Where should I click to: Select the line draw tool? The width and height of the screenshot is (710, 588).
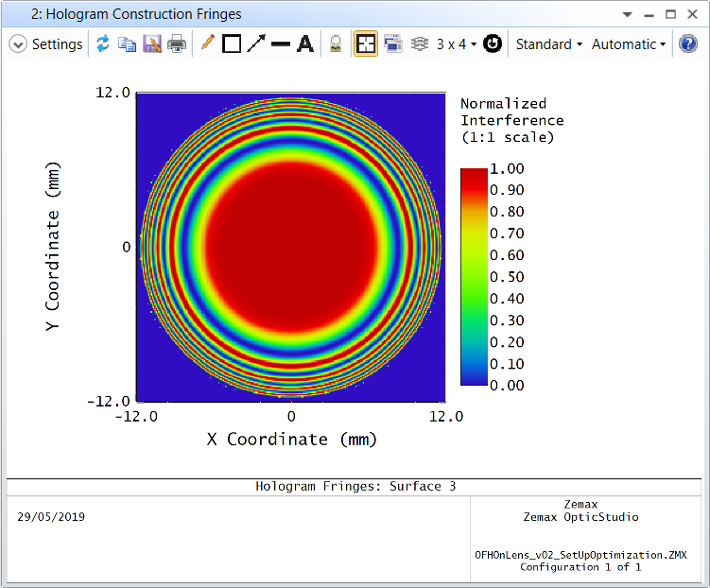pyautogui.click(x=281, y=44)
